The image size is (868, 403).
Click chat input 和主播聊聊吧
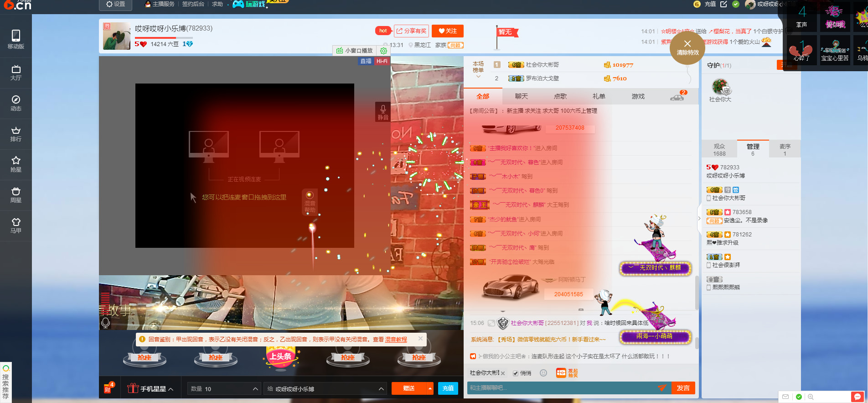561,388
